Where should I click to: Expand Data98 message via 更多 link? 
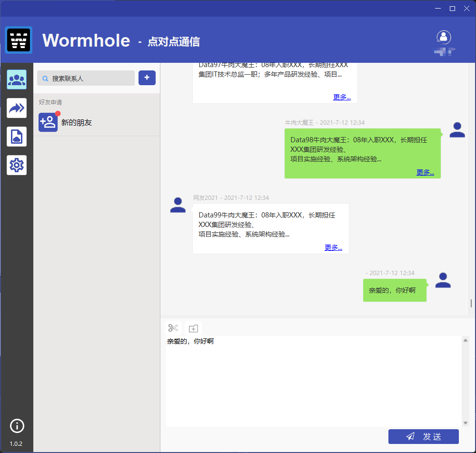425,172
